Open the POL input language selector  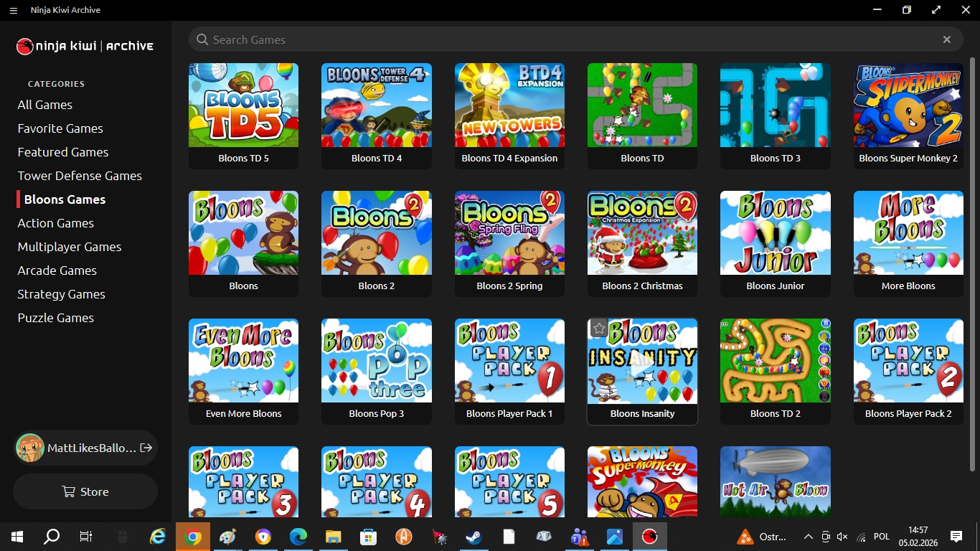tap(882, 537)
